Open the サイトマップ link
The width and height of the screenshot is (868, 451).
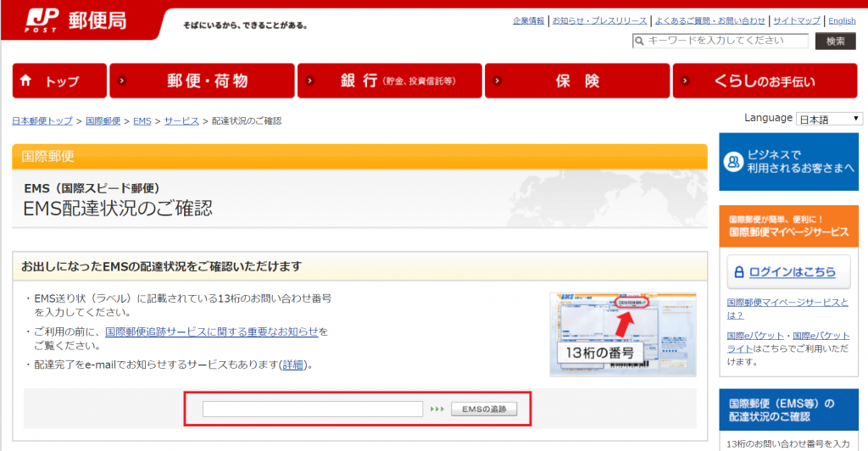(797, 20)
